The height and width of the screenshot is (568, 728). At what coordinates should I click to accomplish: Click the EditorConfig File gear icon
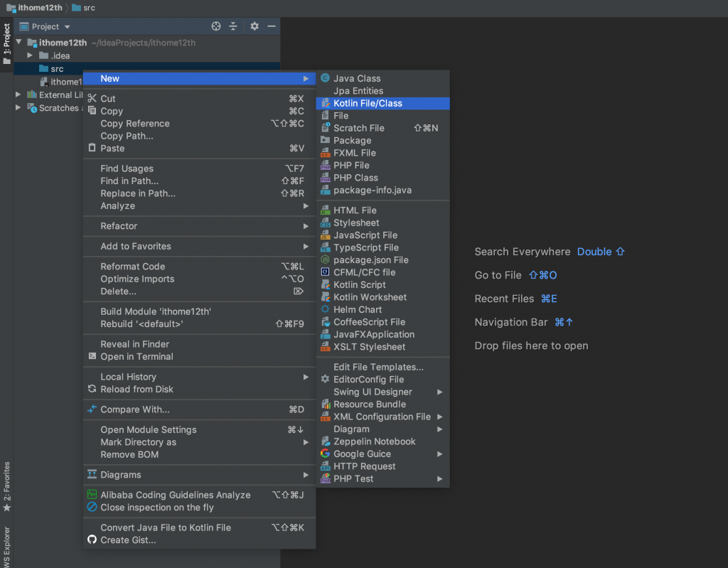click(326, 379)
